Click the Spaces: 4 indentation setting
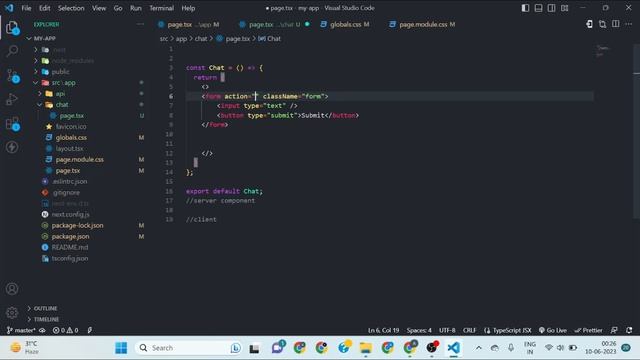The width and height of the screenshot is (640, 360). pyautogui.click(x=419, y=330)
